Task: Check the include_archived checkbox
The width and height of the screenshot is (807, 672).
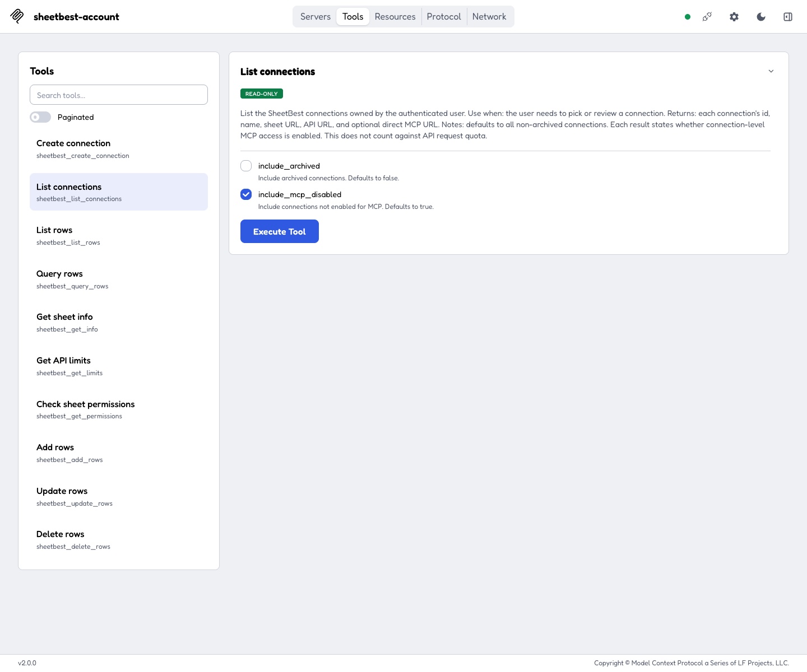Action: click(x=246, y=166)
